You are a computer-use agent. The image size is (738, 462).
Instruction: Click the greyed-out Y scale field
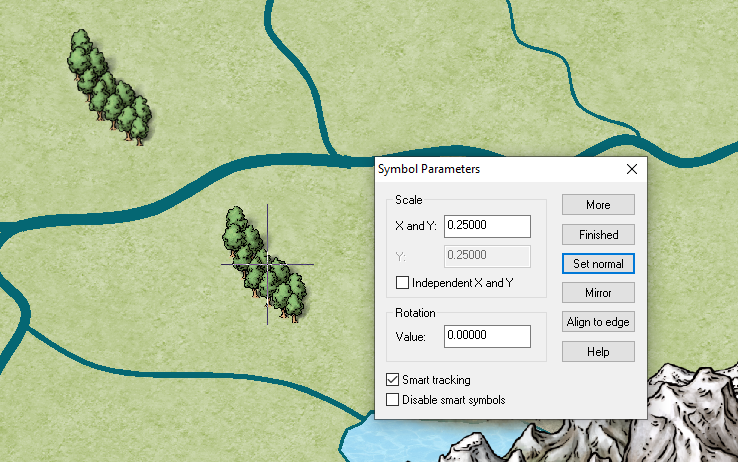[x=486, y=255]
